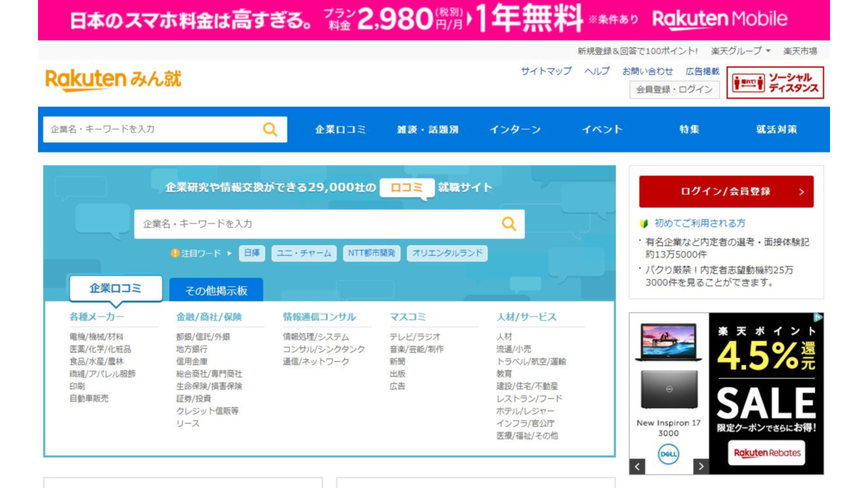Click the nav bar search magnifier icon
The image size is (868, 488).
pyautogui.click(x=270, y=130)
